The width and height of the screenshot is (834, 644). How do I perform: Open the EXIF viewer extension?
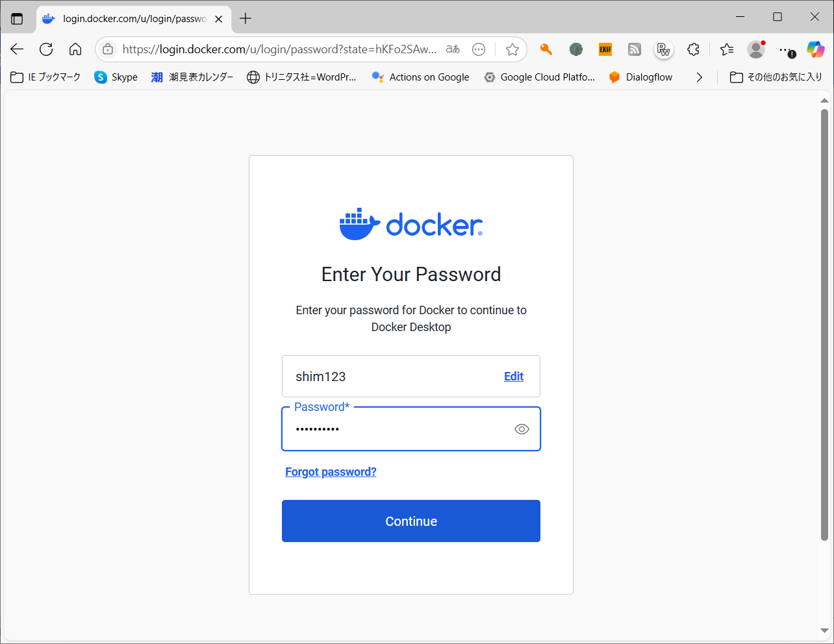click(x=605, y=49)
